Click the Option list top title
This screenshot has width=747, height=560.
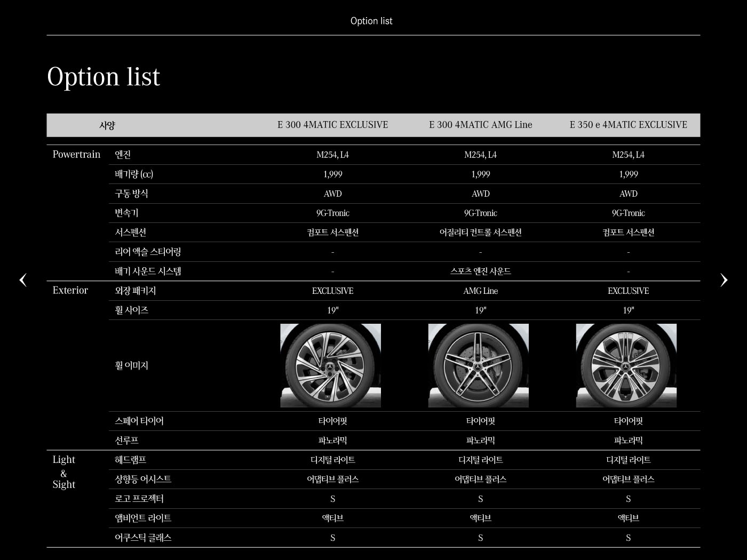(x=371, y=21)
